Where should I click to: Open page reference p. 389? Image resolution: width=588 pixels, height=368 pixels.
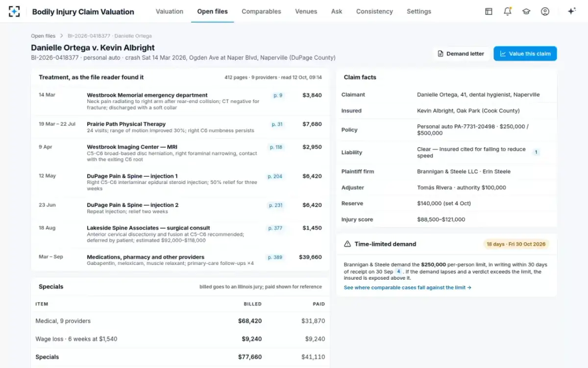(275, 257)
